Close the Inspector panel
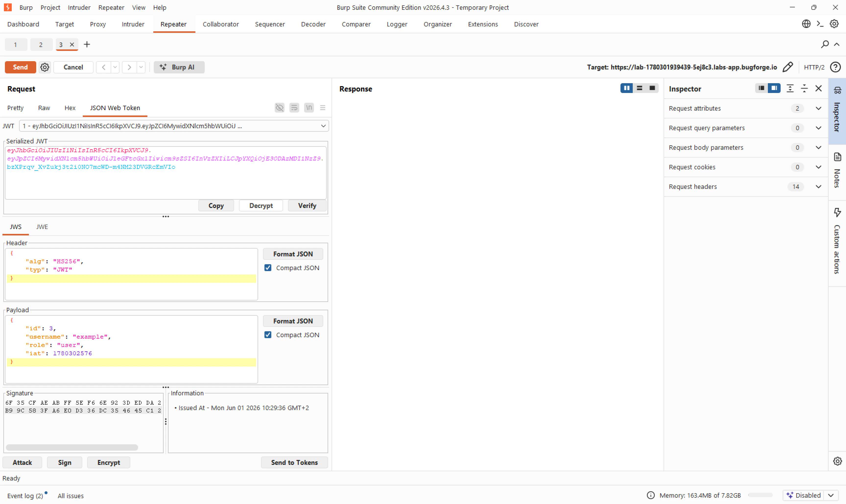Image resolution: width=846 pixels, height=504 pixels. (x=819, y=88)
